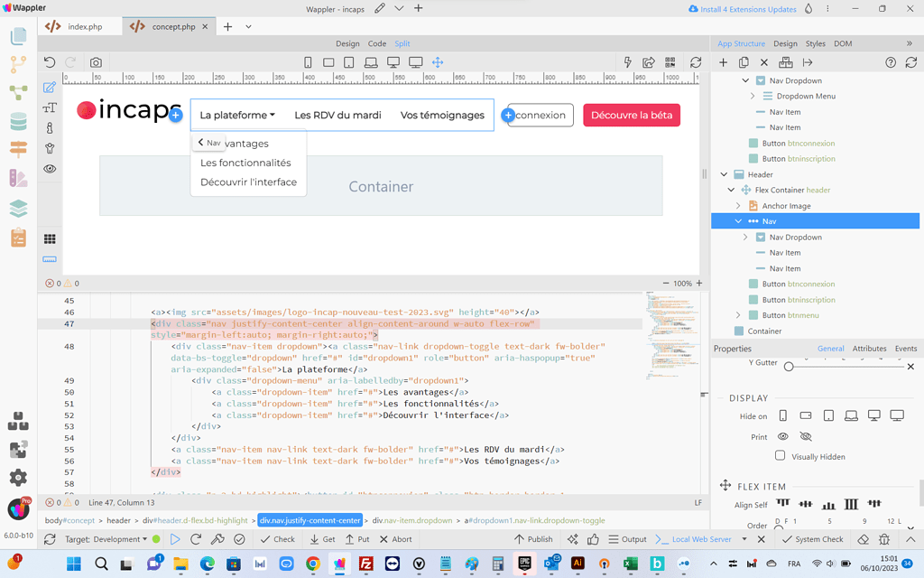This screenshot has height=578, width=924.
Task: Click the Database Manager icon in left sidebar
Action: point(18,121)
